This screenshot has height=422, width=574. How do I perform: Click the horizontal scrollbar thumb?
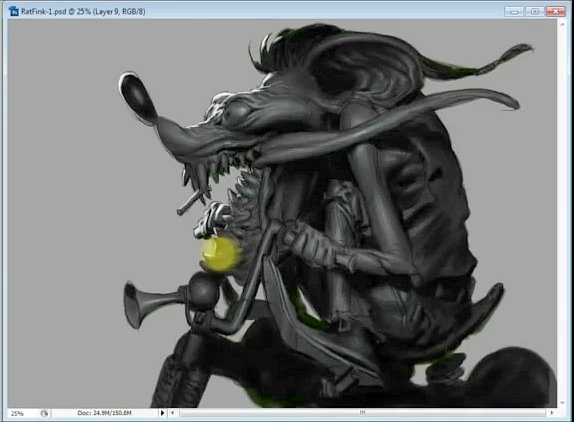click(x=362, y=413)
